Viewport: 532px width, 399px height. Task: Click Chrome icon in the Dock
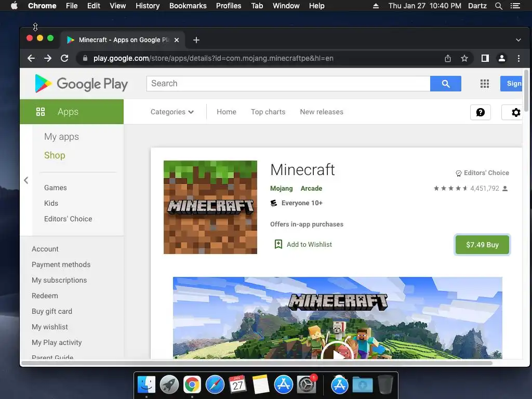coord(192,385)
